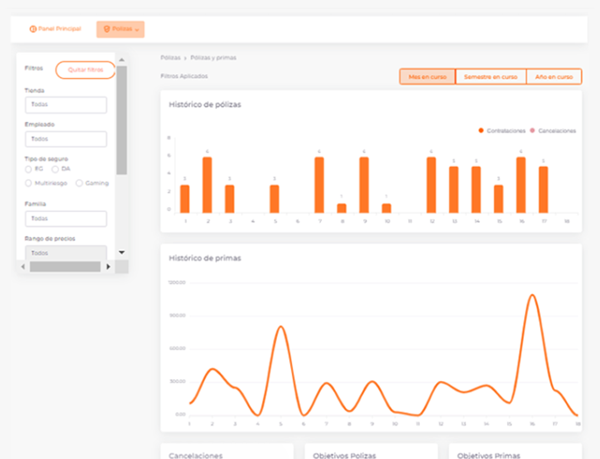Click the shield icon on Pólizas

pos(107,29)
